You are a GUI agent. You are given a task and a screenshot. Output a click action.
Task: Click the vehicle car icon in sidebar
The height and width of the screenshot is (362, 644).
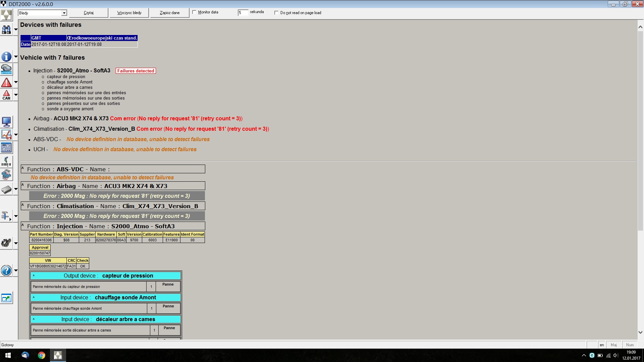pyautogui.click(x=6, y=69)
